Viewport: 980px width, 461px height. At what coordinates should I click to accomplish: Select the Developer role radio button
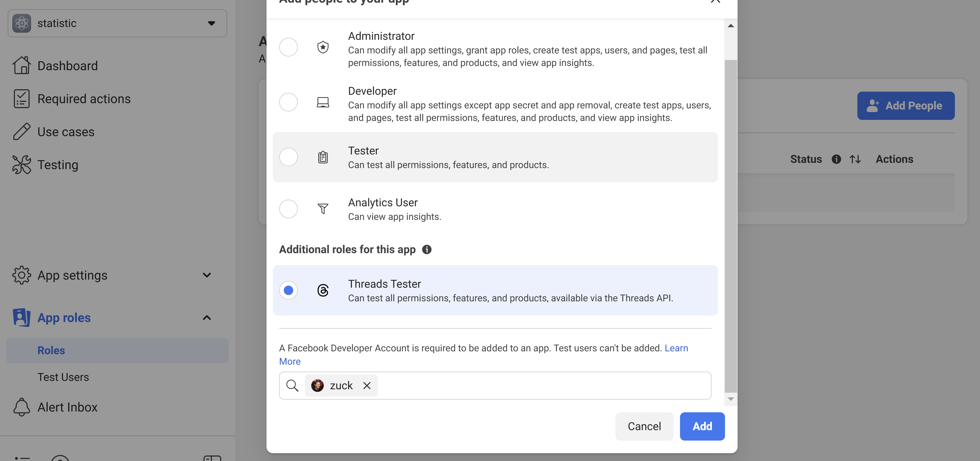click(x=288, y=102)
